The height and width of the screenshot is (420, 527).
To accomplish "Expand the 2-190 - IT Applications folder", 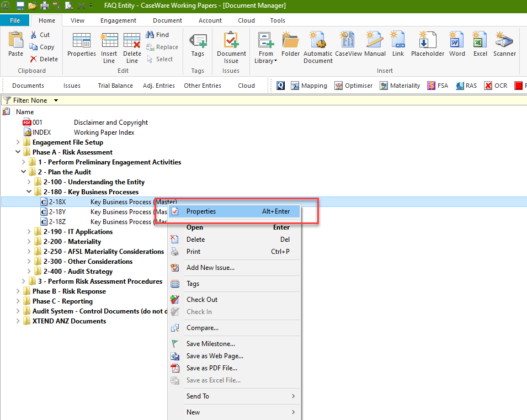I will pyautogui.click(x=29, y=232).
